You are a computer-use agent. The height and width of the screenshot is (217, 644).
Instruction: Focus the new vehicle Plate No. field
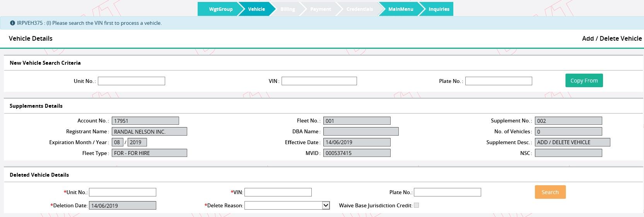499,81
